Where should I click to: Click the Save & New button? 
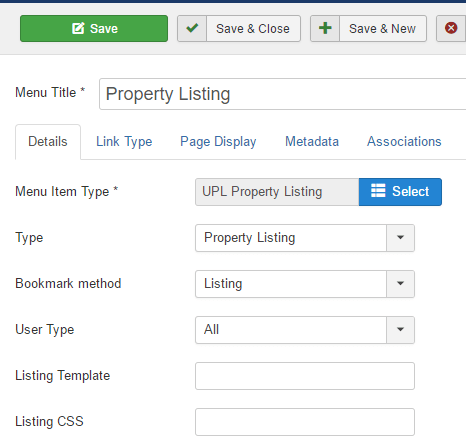368,28
